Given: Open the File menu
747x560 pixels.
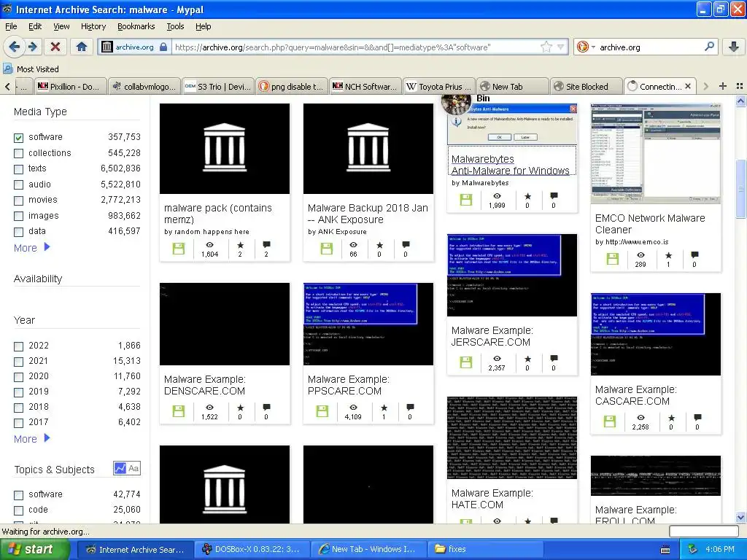Looking at the screenshot, I should coord(11,26).
